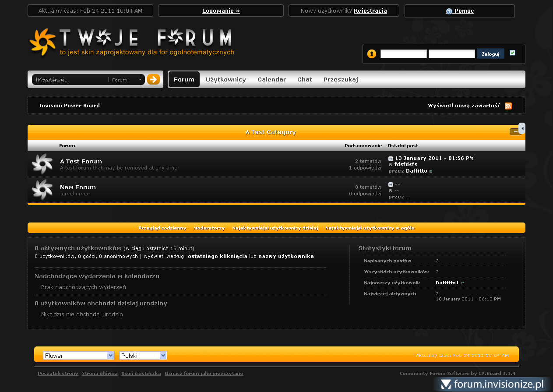Click the RSS feed icon
The width and height of the screenshot is (553, 392).
508,106
